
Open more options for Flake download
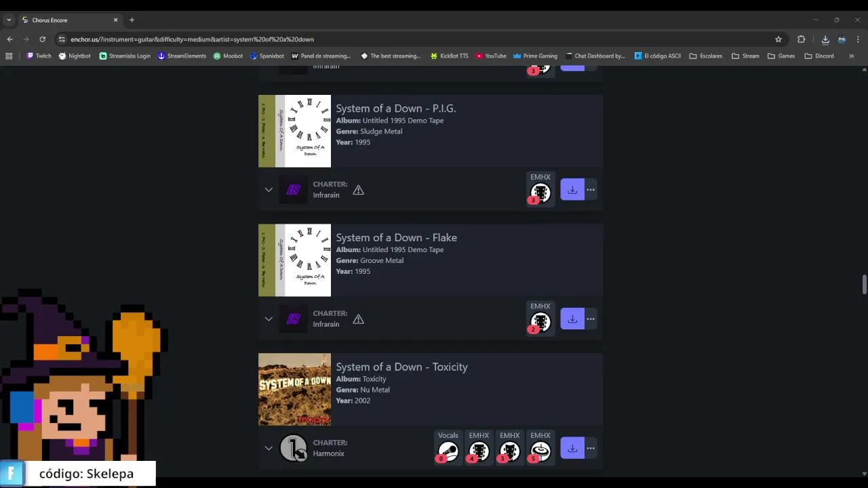pos(591,319)
